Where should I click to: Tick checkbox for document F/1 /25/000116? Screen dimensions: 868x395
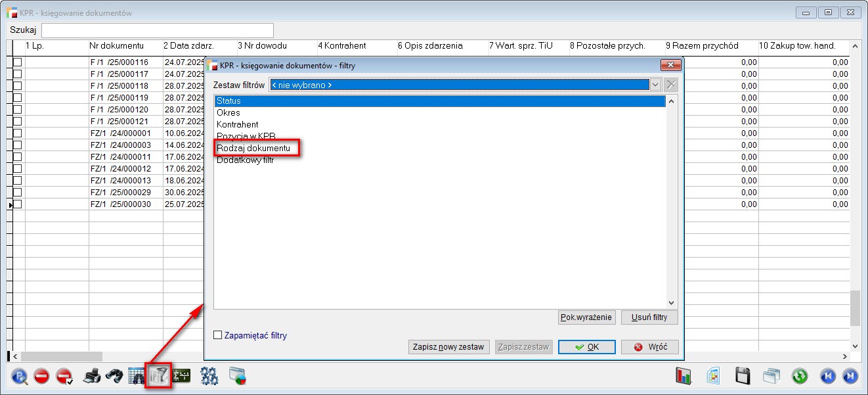tap(18, 62)
